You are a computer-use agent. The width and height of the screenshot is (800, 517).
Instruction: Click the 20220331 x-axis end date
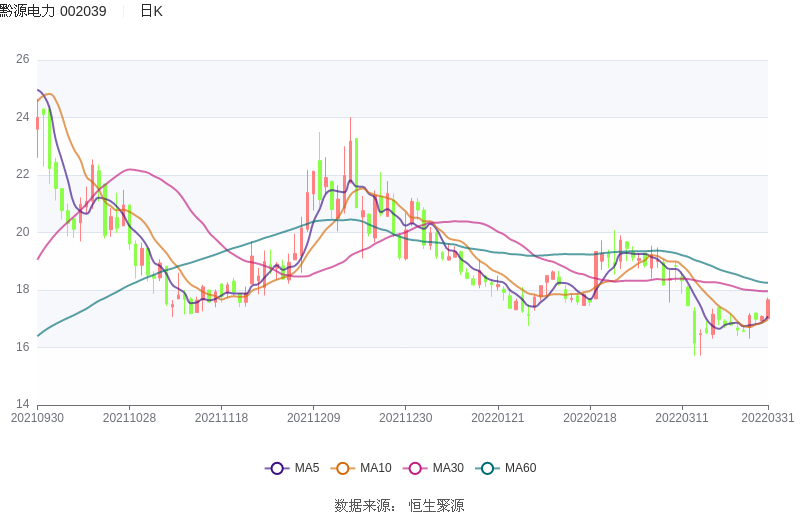[x=768, y=418]
